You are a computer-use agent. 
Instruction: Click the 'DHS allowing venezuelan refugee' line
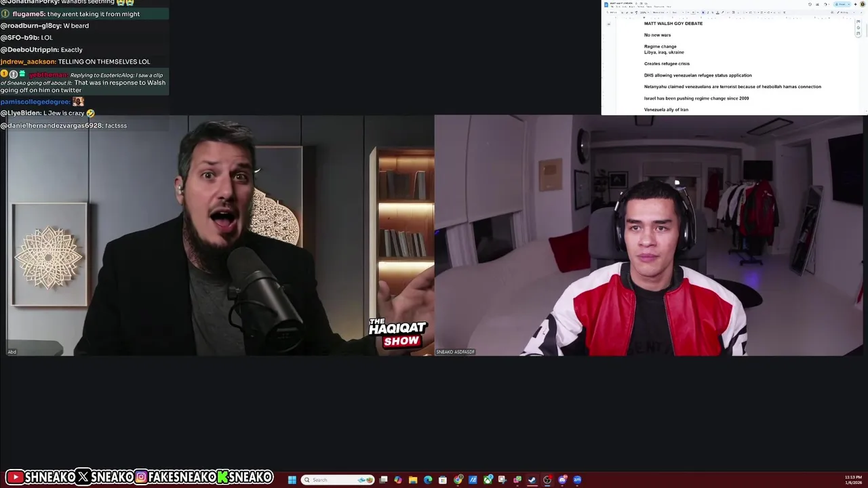[698, 75]
